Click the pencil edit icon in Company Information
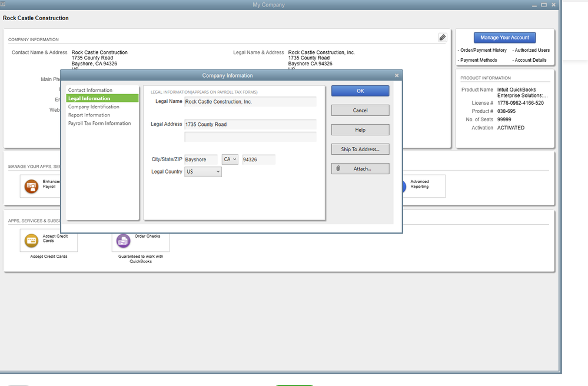Image resolution: width=588 pixels, height=386 pixels. click(443, 38)
